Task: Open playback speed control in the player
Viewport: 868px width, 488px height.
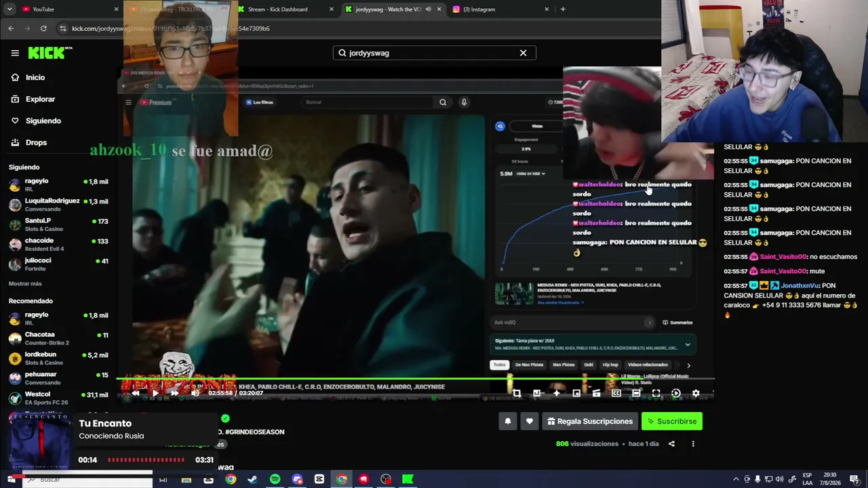Action: tap(675, 393)
